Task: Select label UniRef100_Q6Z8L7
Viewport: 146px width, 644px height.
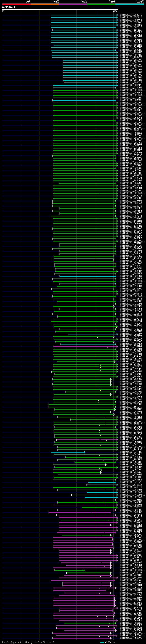Action: (131, 32)
